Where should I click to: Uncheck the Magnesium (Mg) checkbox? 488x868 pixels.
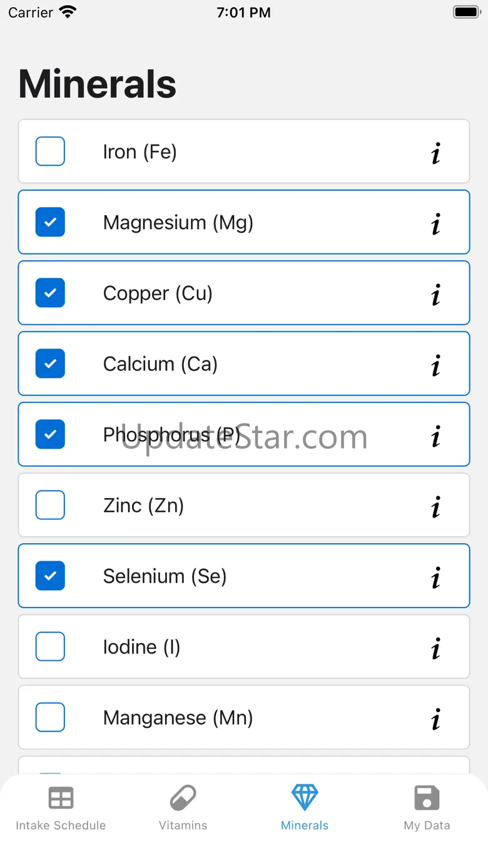point(50,222)
